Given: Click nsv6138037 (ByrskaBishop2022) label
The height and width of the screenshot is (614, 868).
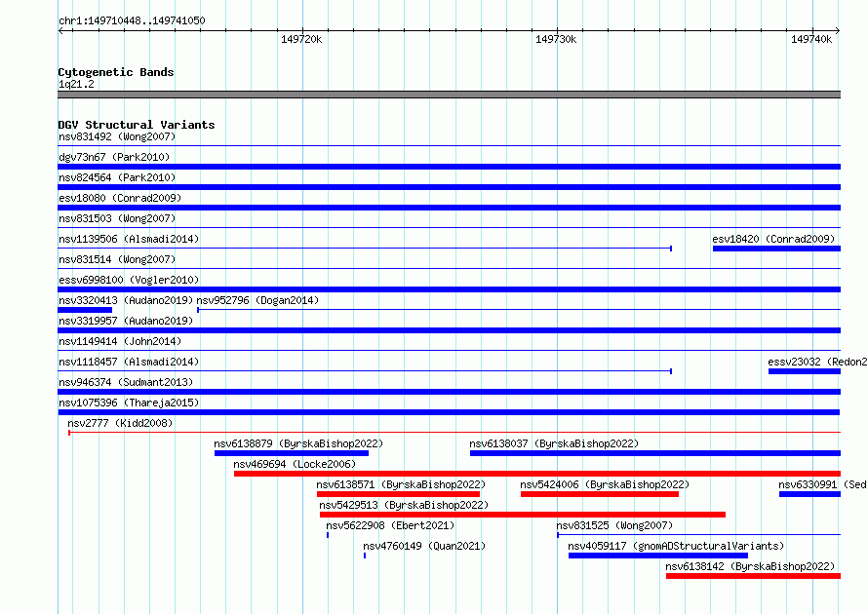Looking at the screenshot, I should 554,443.
